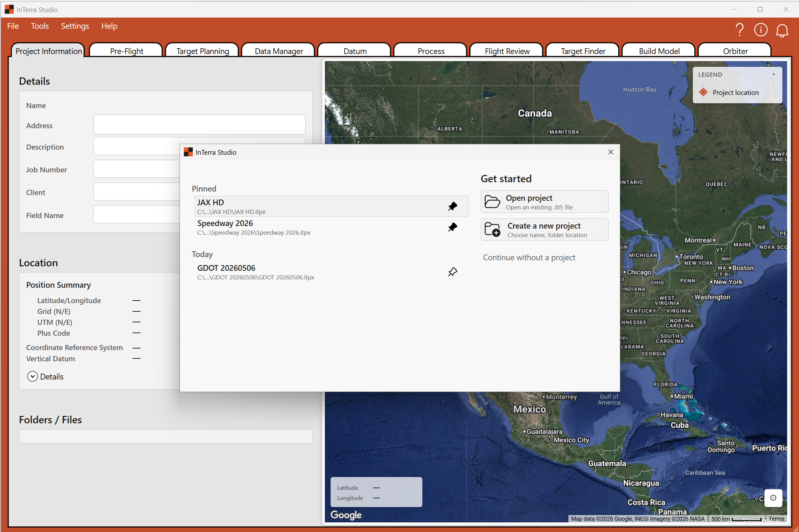This screenshot has width=799, height=532.
Task: Click the new project folder-plus icon
Action: pyautogui.click(x=492, y=230)
